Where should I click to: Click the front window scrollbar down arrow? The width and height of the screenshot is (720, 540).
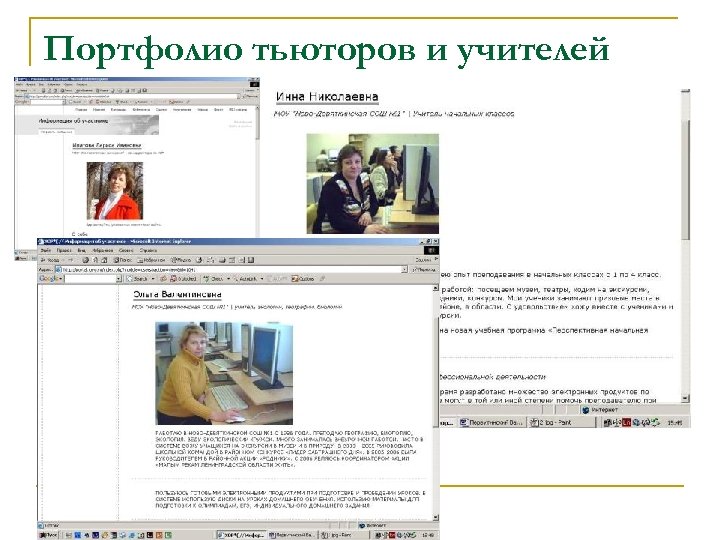coord(435,518)
